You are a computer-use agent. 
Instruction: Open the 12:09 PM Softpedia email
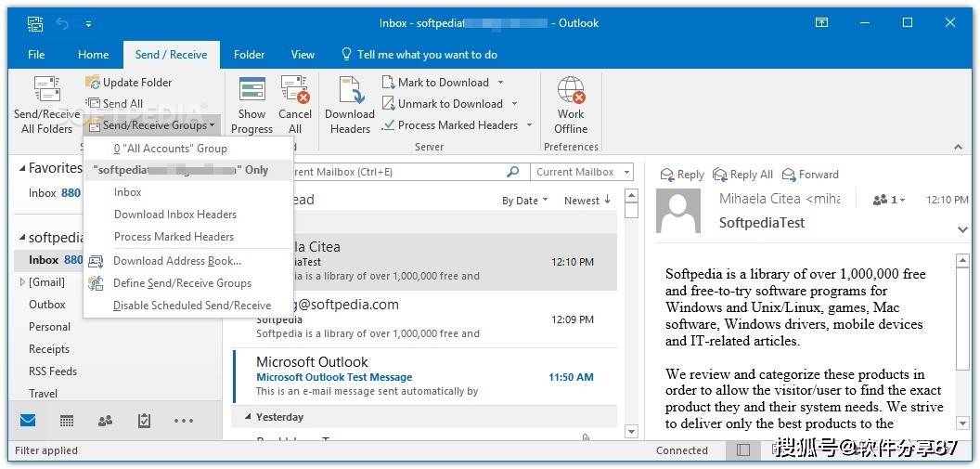tap(424, 319)
